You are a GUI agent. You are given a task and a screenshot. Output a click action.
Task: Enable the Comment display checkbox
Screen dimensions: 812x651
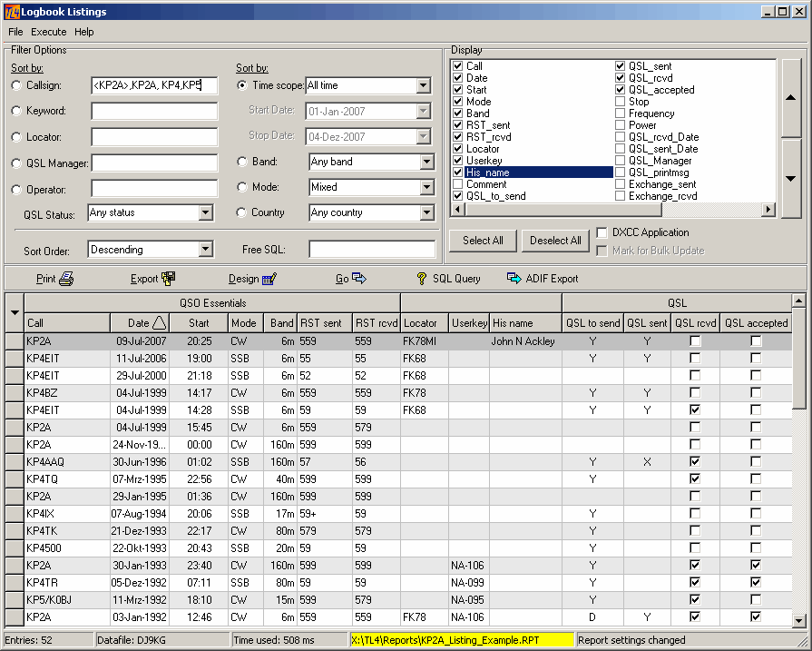(x=458, y=184)
